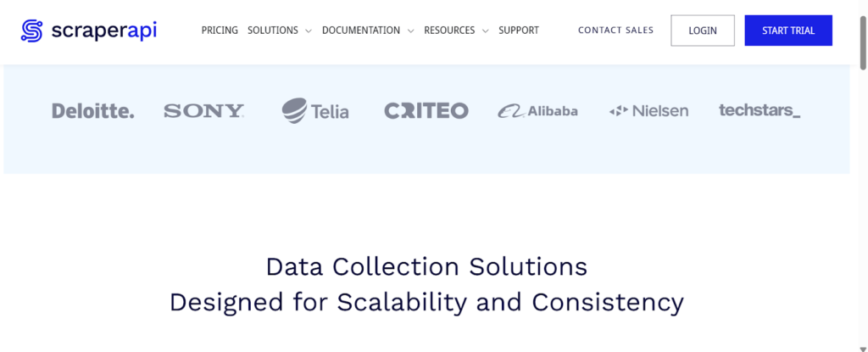Click the Techstars logo
868x352 pixels.
[759, 110]
